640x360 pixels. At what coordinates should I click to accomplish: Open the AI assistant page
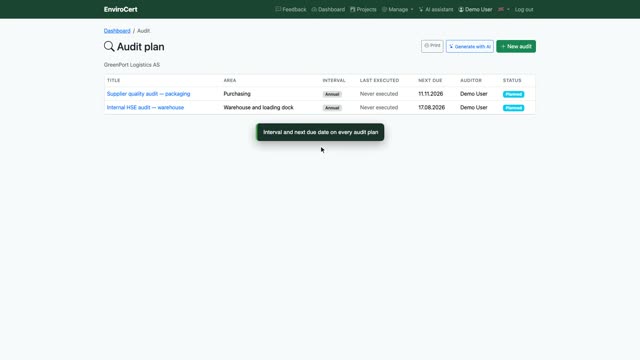(x=436, y=9)
